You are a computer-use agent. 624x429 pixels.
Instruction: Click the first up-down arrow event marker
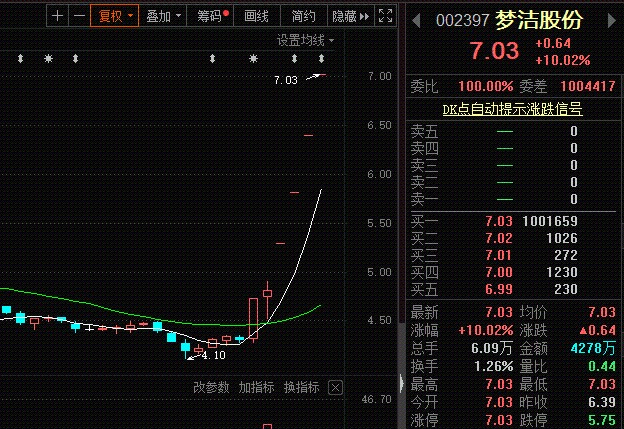tap(20, 59)
